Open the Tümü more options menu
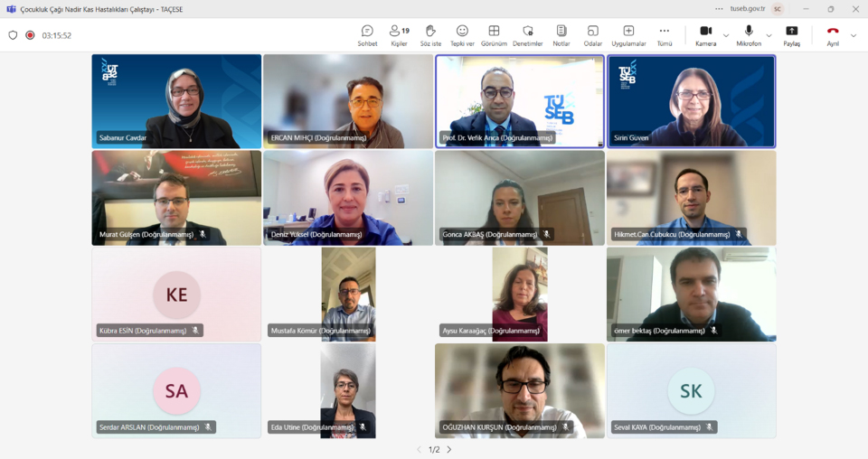This screenshot has height=459, width=868. click(665, 35)
